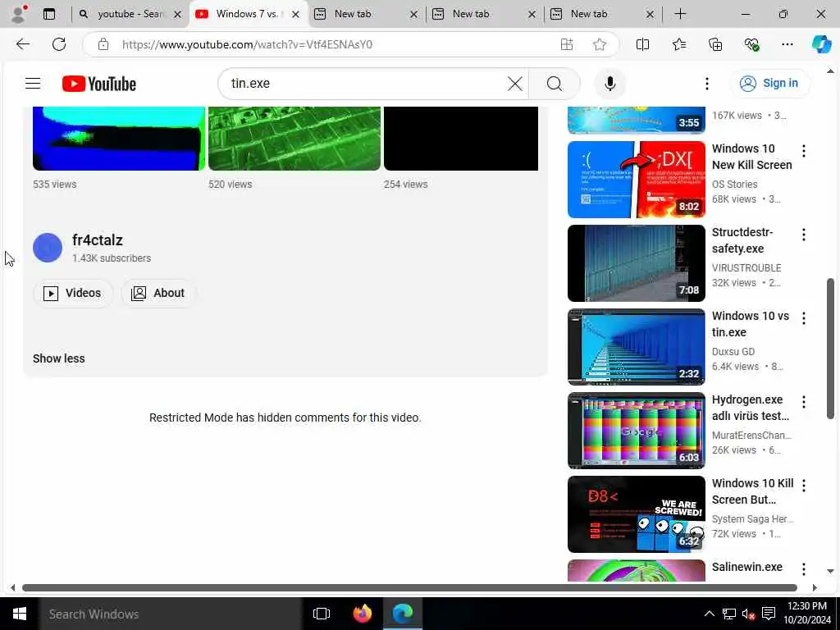Open Salinewin.exe video title

[747, 567]
